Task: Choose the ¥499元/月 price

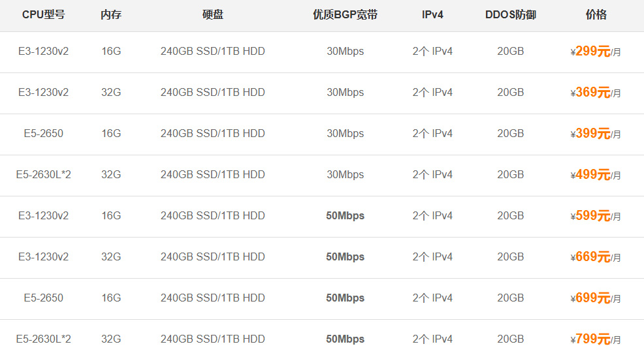Action: tap(595, 175)
